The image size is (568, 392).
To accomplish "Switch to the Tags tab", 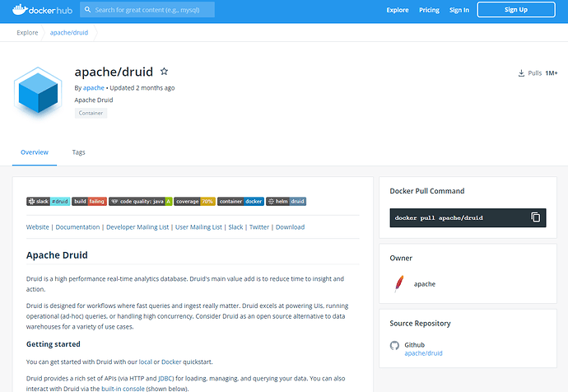I will pyautogui.click(x=78, y=152).
